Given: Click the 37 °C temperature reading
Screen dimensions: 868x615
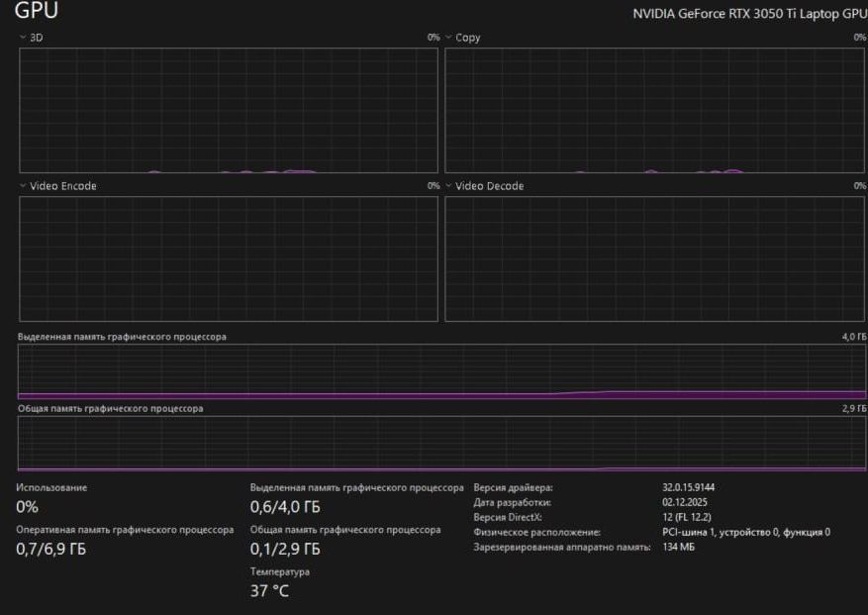Looking at the screenshot, I should [269, 591].
